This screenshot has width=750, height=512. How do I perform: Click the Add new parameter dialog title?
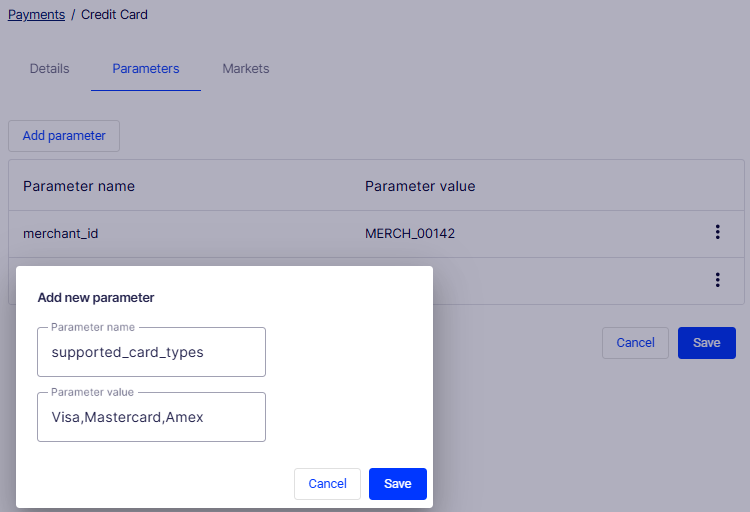click(96, 298)
